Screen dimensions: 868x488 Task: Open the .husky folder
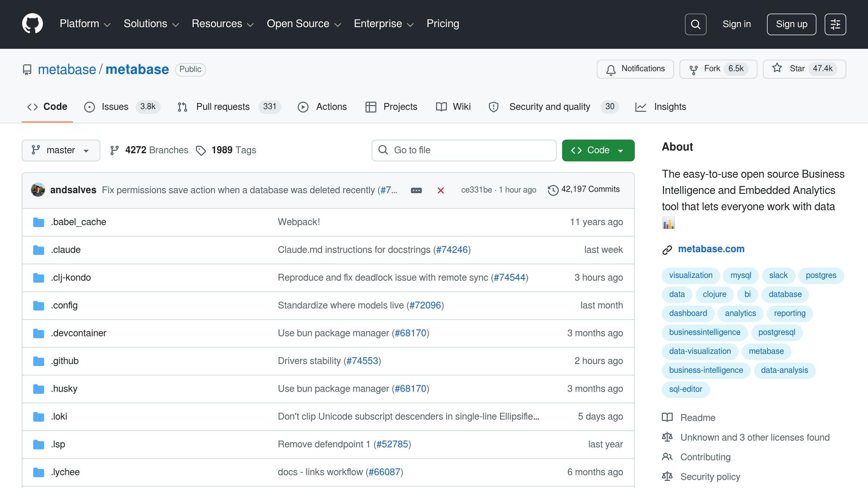coord(64,389)
